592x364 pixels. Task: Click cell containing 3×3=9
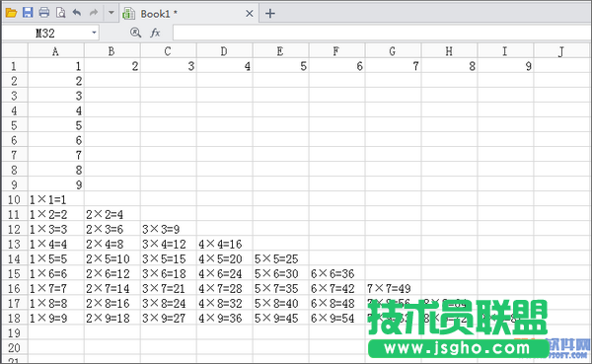tap(169, 229)
